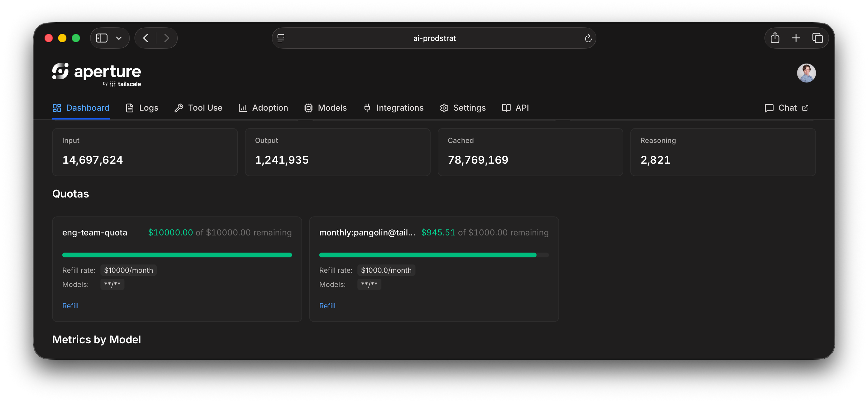Click the Tool Use wrench icon

tap(179, 108)
